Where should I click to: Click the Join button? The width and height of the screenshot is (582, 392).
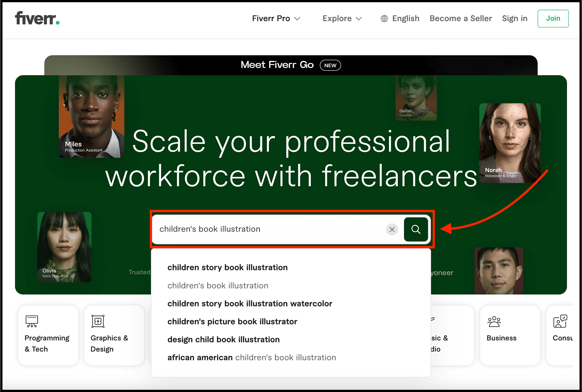click(x=553, y=18)
